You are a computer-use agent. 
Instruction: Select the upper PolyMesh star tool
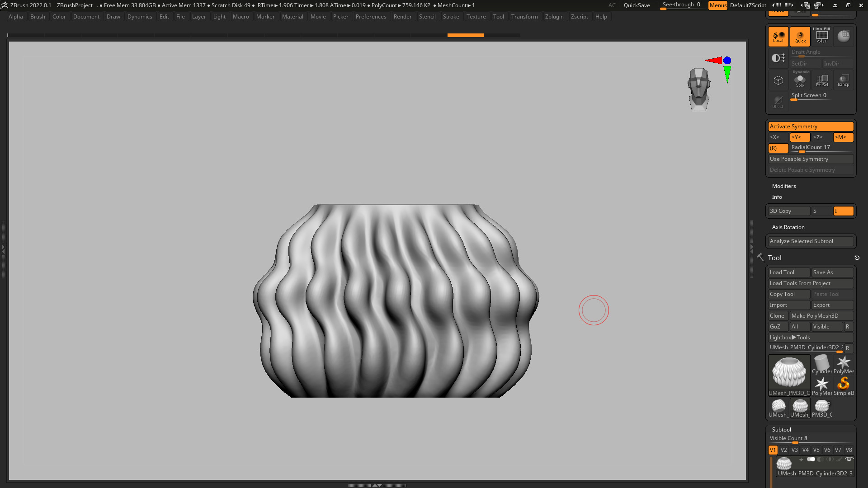(x=843, y=365)
